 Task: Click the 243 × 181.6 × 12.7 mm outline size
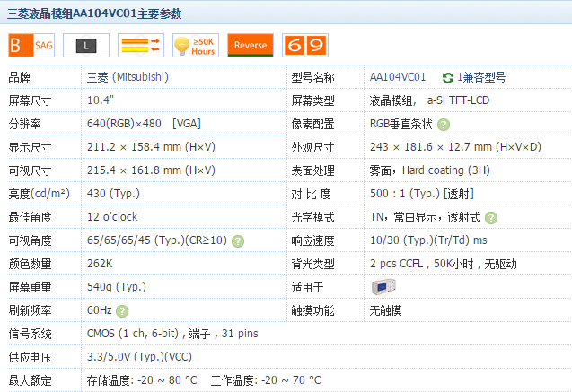[455, 147]
